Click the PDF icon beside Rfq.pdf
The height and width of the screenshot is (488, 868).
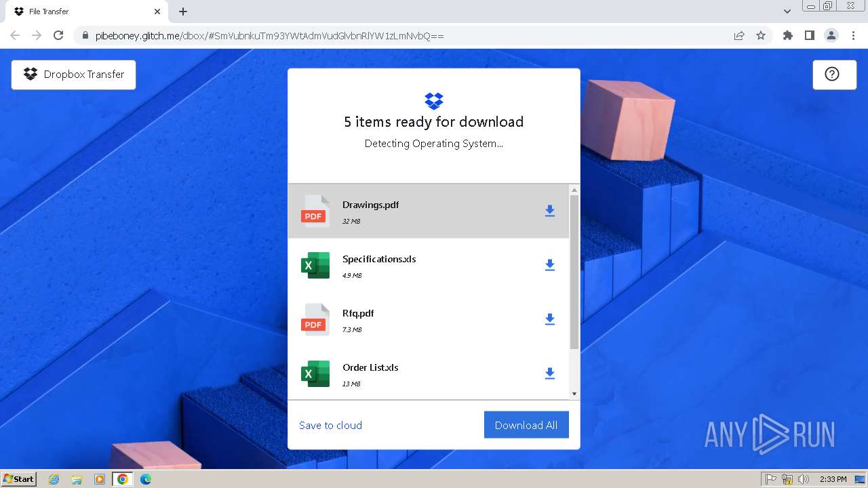pyautogui.click(x=315, y=319)
